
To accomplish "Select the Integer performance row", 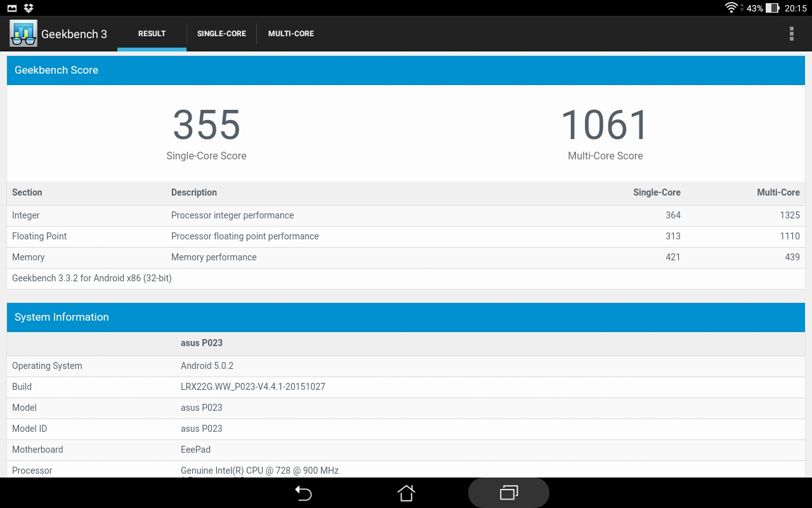I will click(x=406, y=215).
